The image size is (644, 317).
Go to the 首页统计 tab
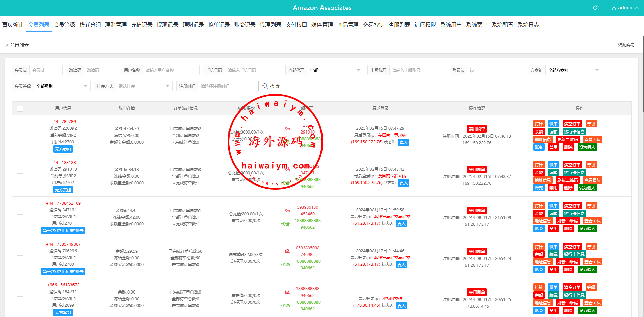13,25
